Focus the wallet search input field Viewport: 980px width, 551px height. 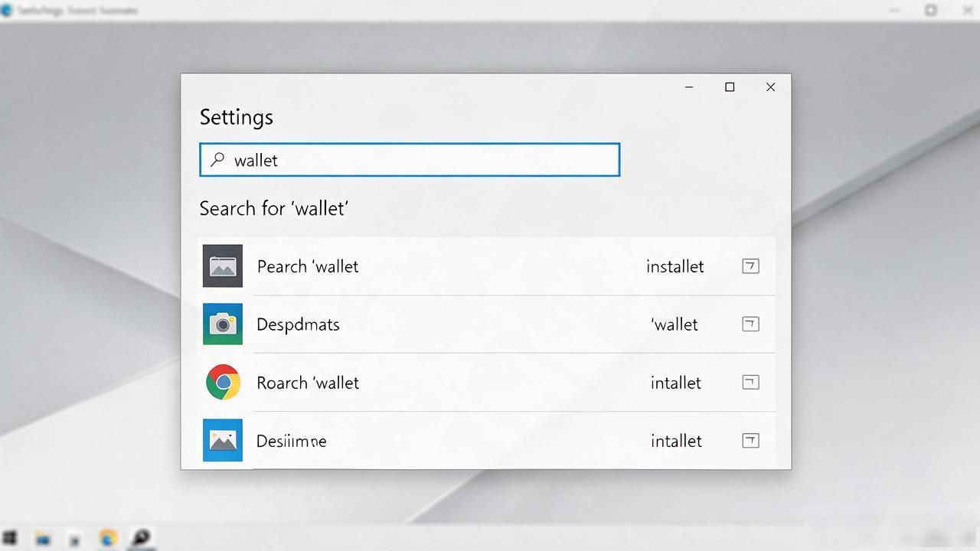(x=410, y=159)
